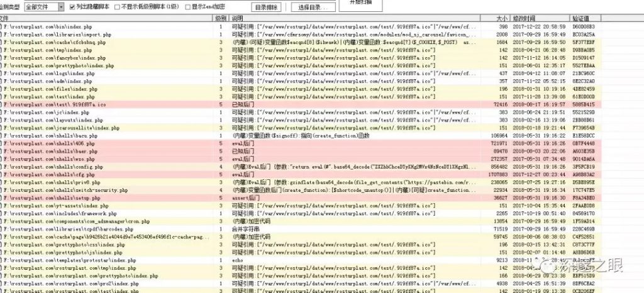Select row prettyphoto\js\index.php
The width and height of the screenshot is (644, 293).
(x=301, y=253)
